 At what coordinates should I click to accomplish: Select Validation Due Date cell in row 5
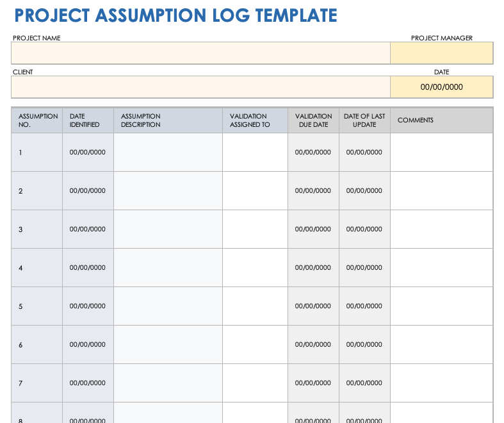[313, 306]
